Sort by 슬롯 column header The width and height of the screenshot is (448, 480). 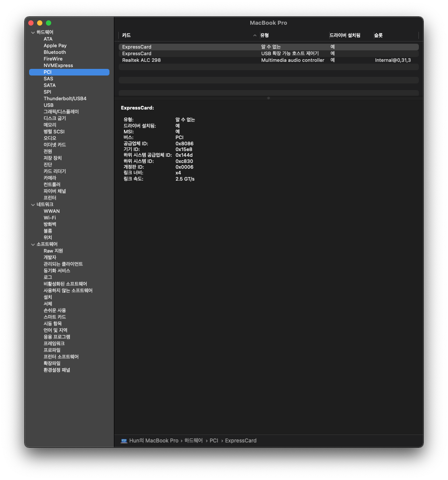coord(378,35)
